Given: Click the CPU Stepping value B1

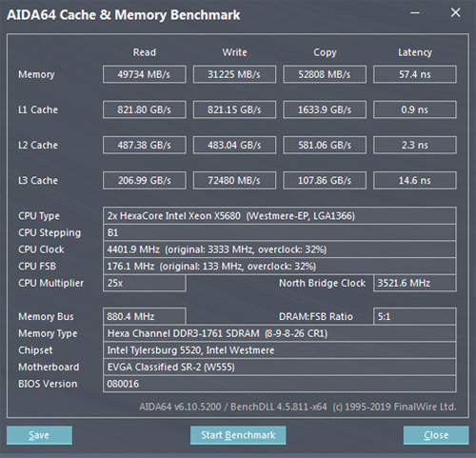Looking at the screenshot, I should pyautogui.click(x=280, y=232).
